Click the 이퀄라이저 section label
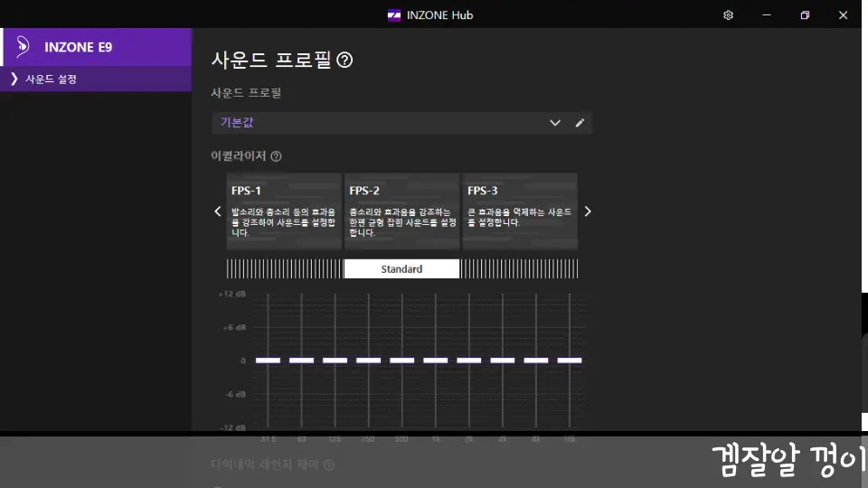868x488 pixels. pyautogui.click(x=239, y=156)
